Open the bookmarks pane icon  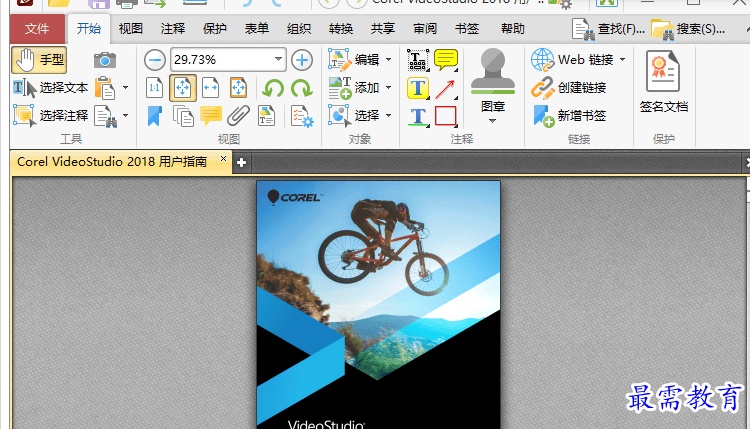[154, 116]
